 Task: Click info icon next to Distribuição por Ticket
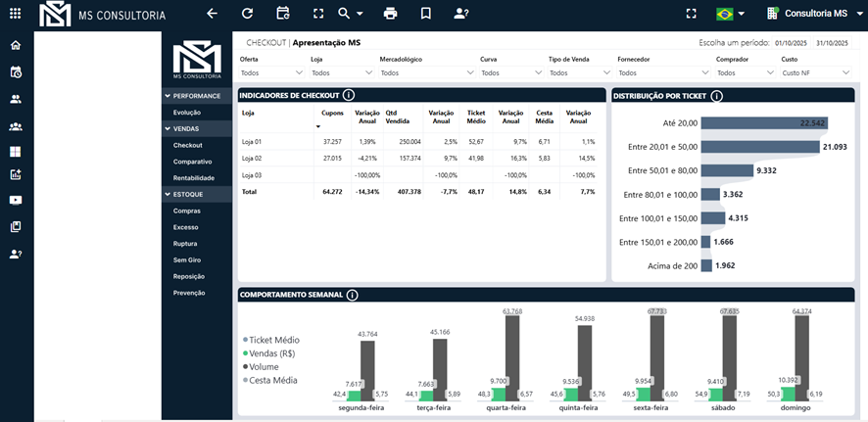716,96
